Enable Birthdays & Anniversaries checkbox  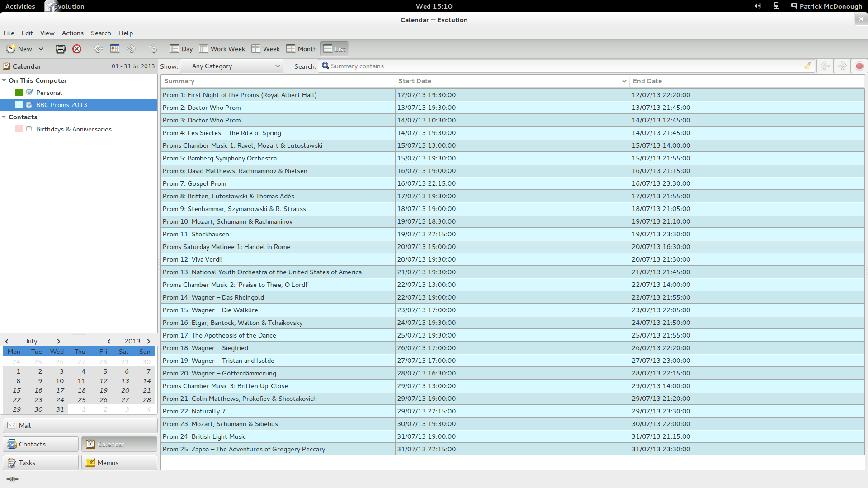(x=29, y=129)
